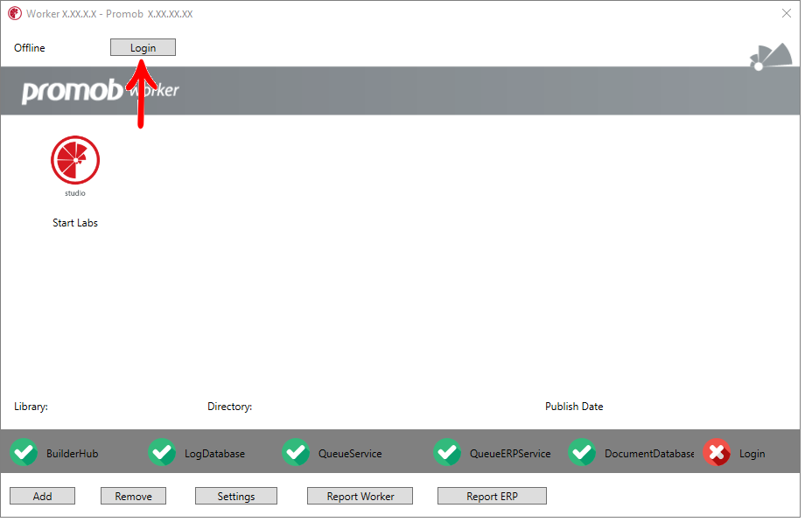Click the Login text in status bar
Screen dimensions: 812x522
tap(752, 453)
